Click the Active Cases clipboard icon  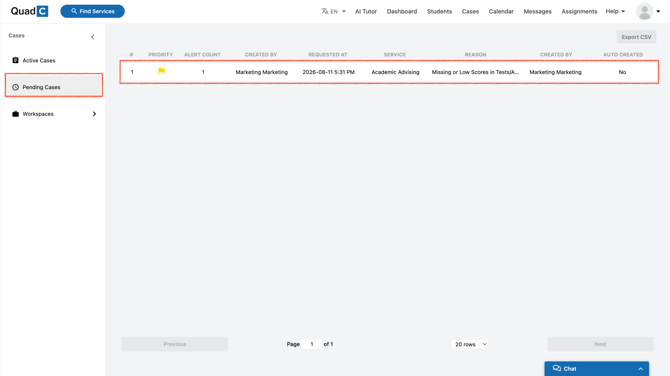tap(15, 60)
